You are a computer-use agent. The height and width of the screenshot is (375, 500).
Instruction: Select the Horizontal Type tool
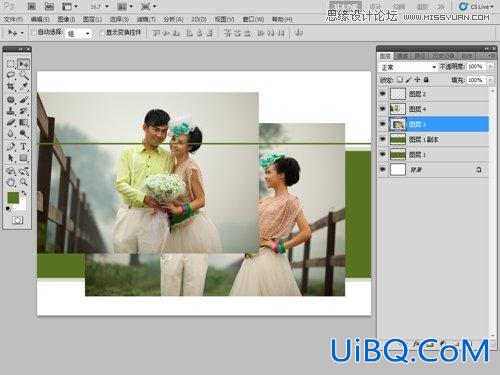coord(23,146)
